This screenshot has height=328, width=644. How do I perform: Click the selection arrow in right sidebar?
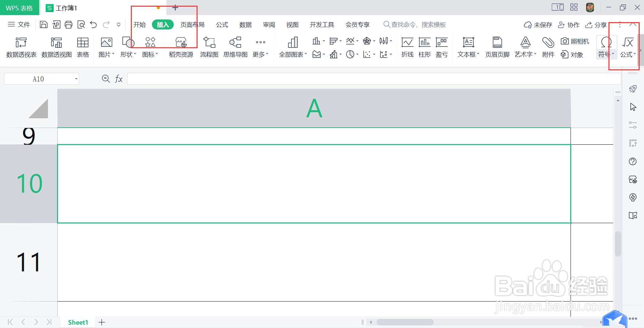(x=633, y=107)
